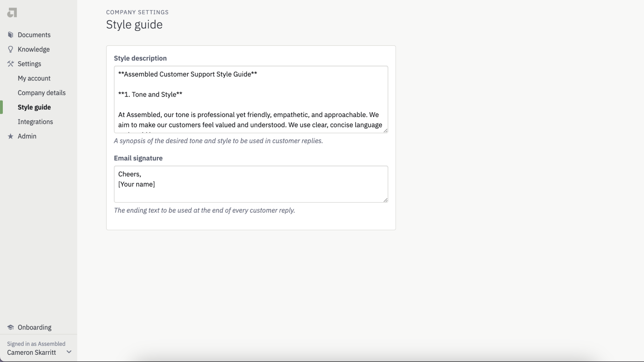Click the Cameron Skarritt username text

click(32, 352)
